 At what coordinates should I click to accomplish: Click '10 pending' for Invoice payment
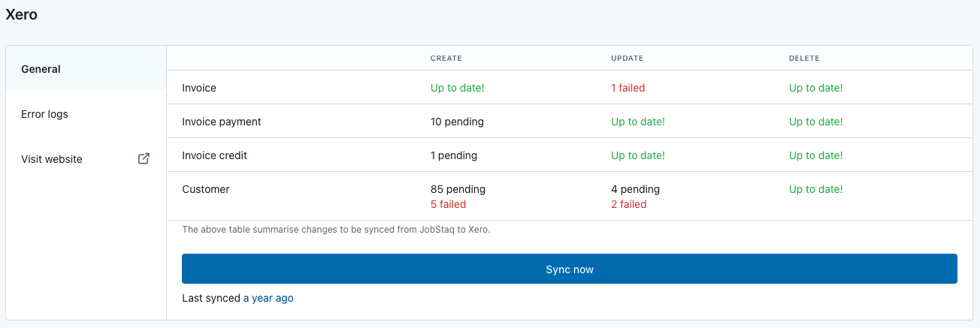(457, 122)
